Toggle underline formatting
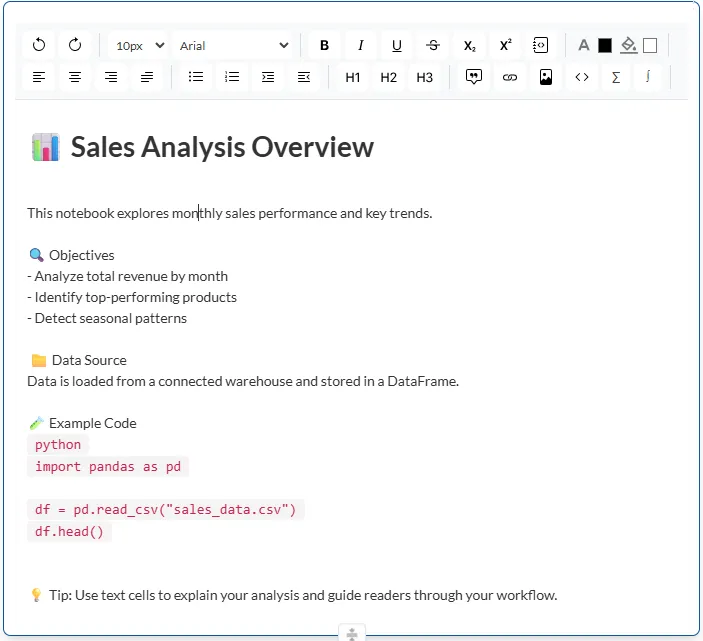Viewport: 703px width, 641px height. click(x=396, y=45)
